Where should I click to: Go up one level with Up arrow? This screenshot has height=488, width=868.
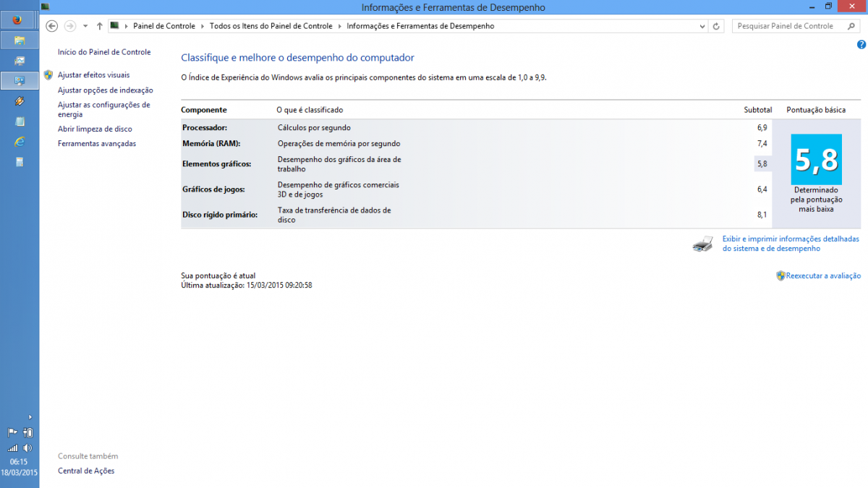pyautogui.click(x=100, y=26)
